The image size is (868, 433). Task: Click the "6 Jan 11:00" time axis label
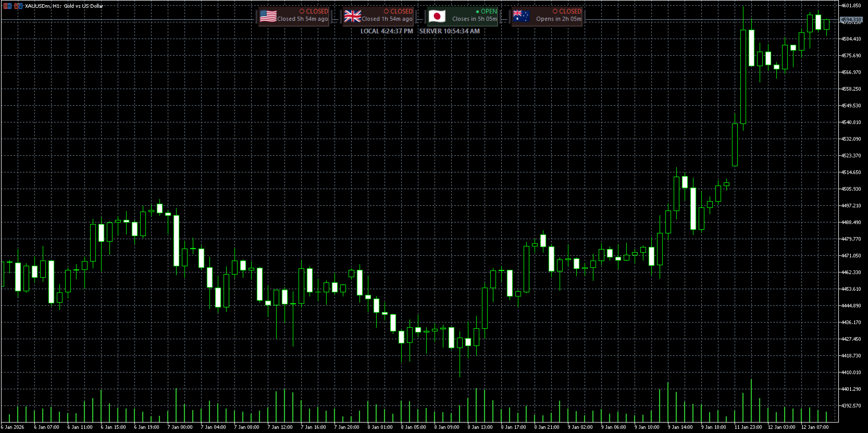tap(80, 427)
